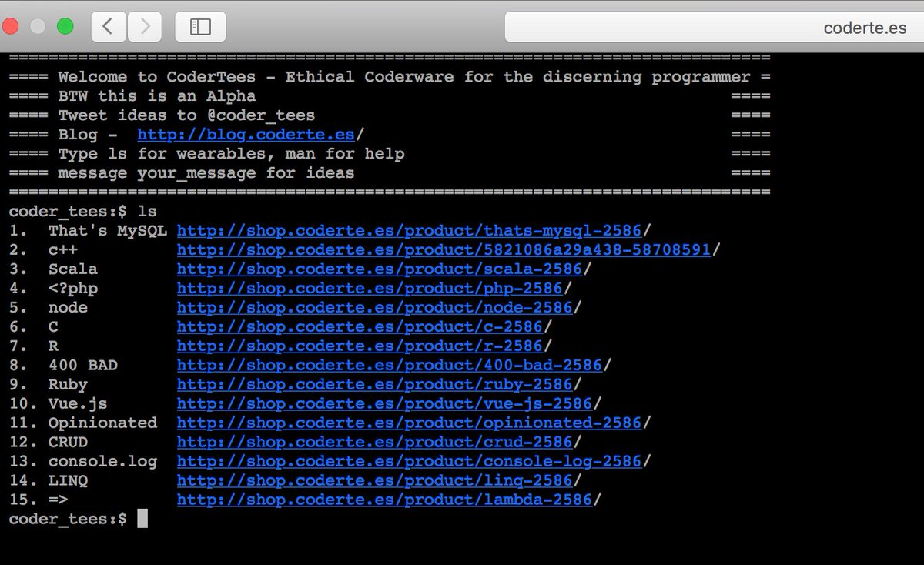Viewport: 924px width, 565px height.
Task: Open the c-2586 product link
Action: [360, 327]
